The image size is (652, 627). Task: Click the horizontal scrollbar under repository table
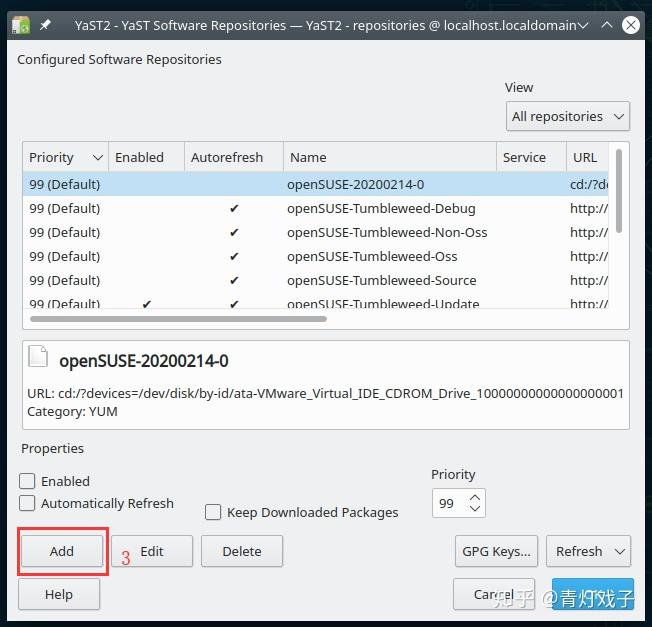coord(178,319)
